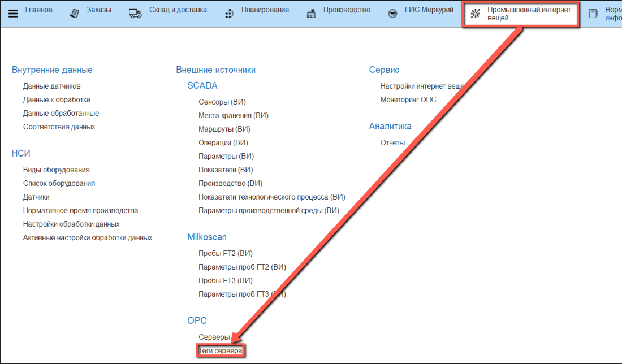Open Настройки обработки данных
The height and width of the screenshot is (364, 622).
click(x=71, y=224)
